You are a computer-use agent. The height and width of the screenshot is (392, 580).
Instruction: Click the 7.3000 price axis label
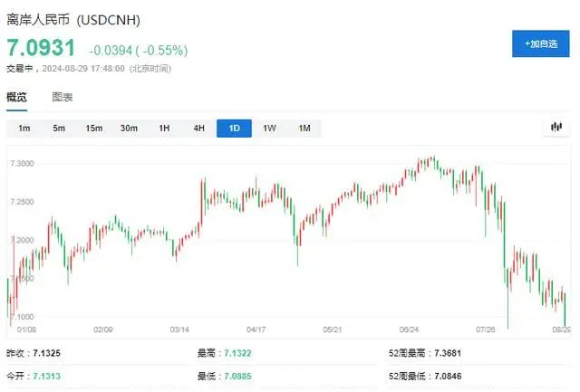pos(22,163)
